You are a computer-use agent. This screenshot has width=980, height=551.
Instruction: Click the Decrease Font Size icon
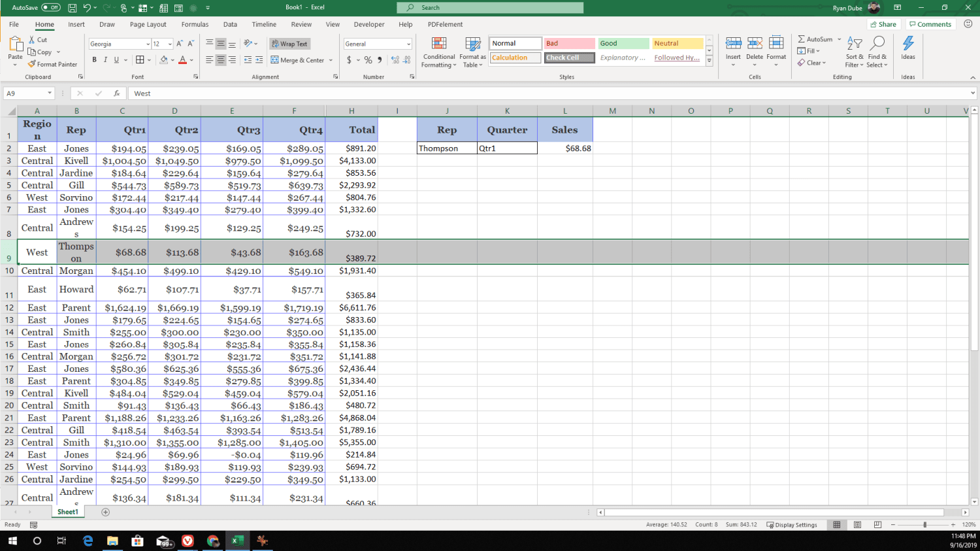coord(191,44)
